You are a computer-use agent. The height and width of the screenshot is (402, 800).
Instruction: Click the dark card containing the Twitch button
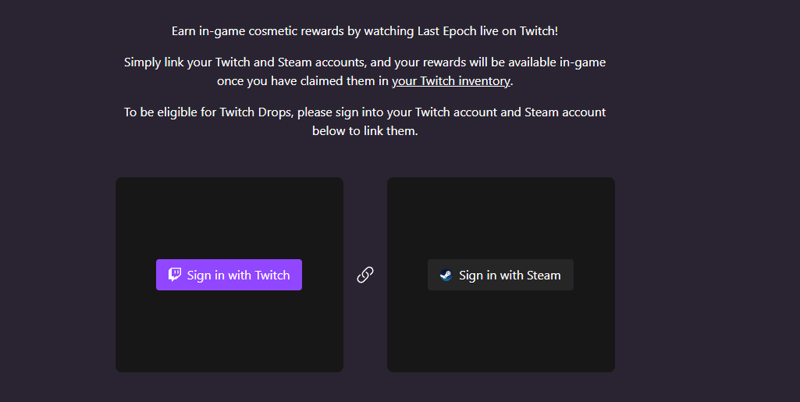tap(229, 274)
